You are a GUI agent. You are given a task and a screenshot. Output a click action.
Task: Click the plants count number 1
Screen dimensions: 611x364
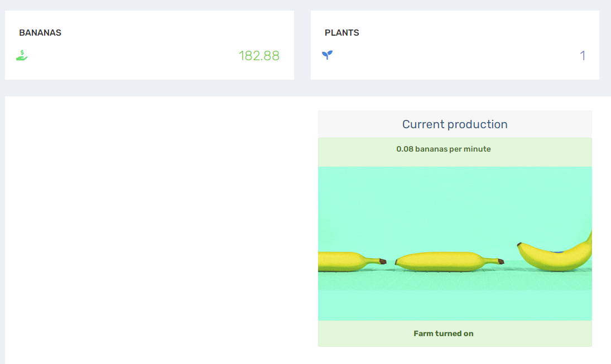pos(583,56)
